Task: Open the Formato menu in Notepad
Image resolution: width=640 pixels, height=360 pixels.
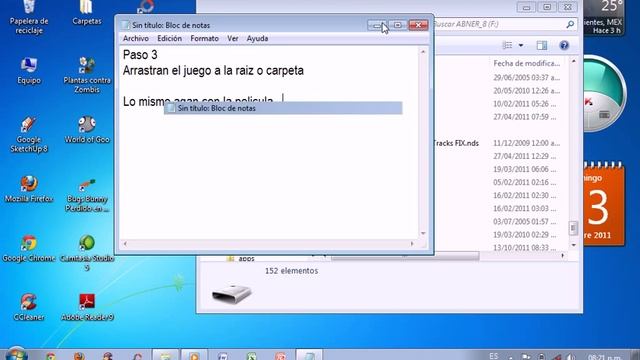Action: 204,38
